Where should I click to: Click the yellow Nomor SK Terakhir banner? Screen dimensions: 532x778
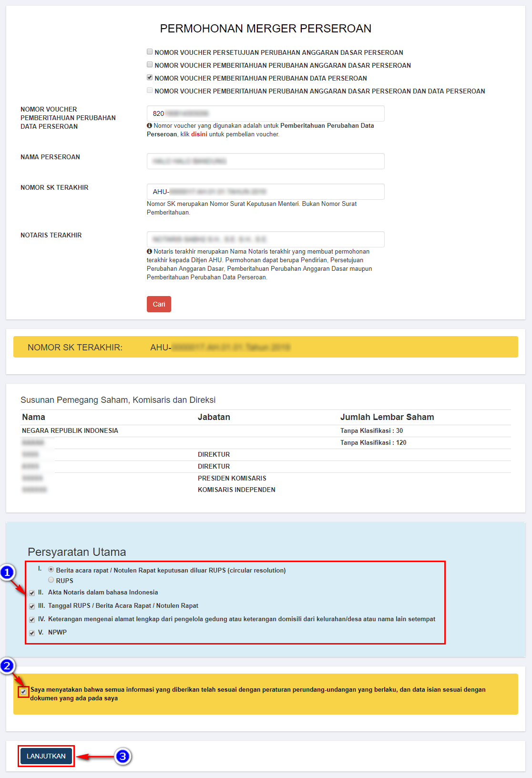[265, 347]
